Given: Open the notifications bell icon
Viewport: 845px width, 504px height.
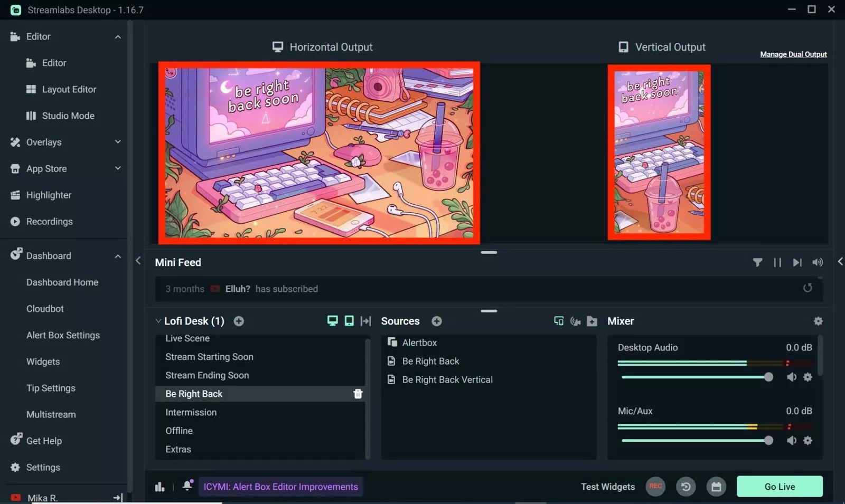Looking at the screenshot, I should click(187, 486).
